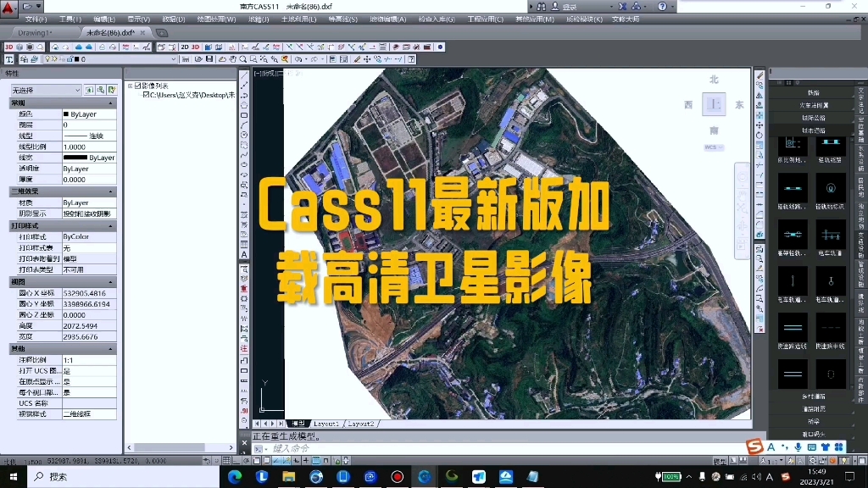The height and width of the screenshot is (488, 868).
Task: Open the 绘图处理(W) menu
Action: 216,19
